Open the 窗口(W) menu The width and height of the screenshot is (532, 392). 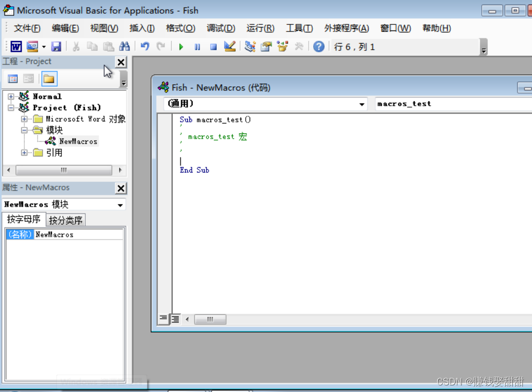tap(395, 28)
